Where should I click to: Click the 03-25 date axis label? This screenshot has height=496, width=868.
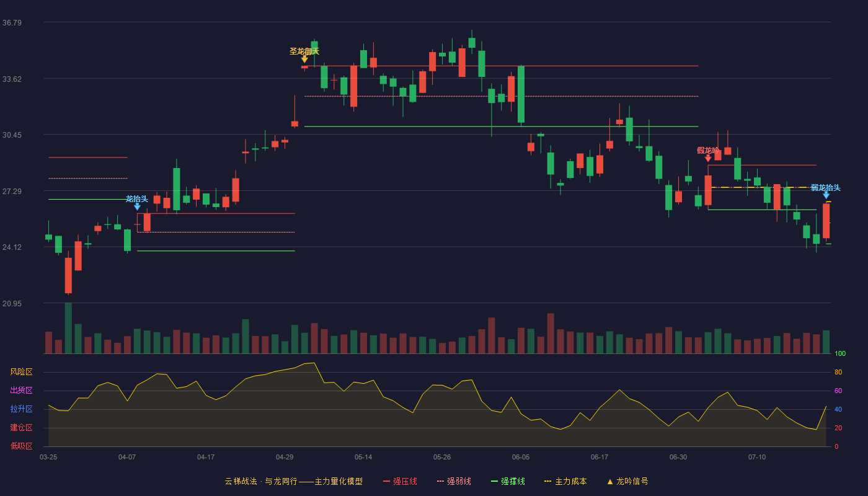[48, 457]
